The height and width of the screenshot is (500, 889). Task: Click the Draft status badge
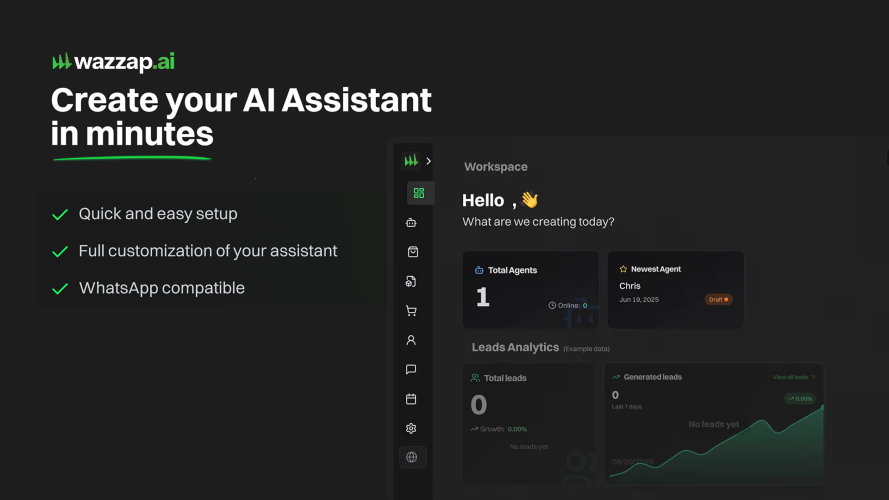pos(718,299)
